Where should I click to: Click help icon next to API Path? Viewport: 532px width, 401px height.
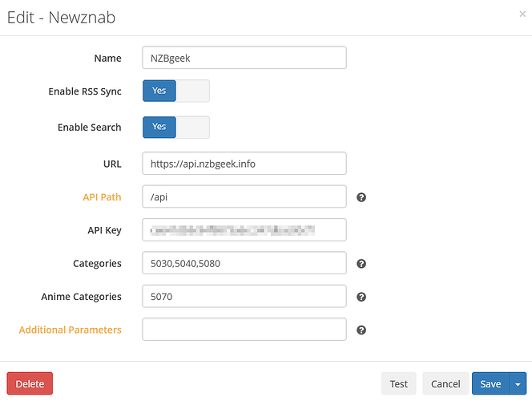[361, 197]
